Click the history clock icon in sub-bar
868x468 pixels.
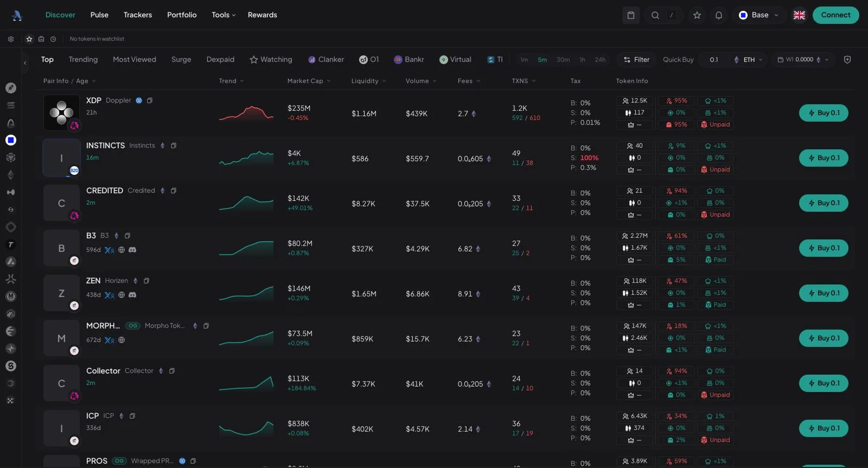click(53, 39)
